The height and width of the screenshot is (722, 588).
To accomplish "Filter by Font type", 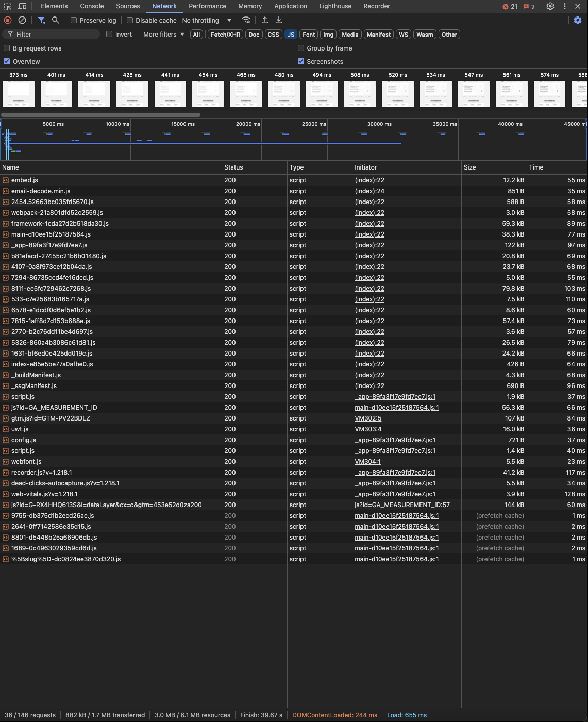I will click(x=309, y=35).
